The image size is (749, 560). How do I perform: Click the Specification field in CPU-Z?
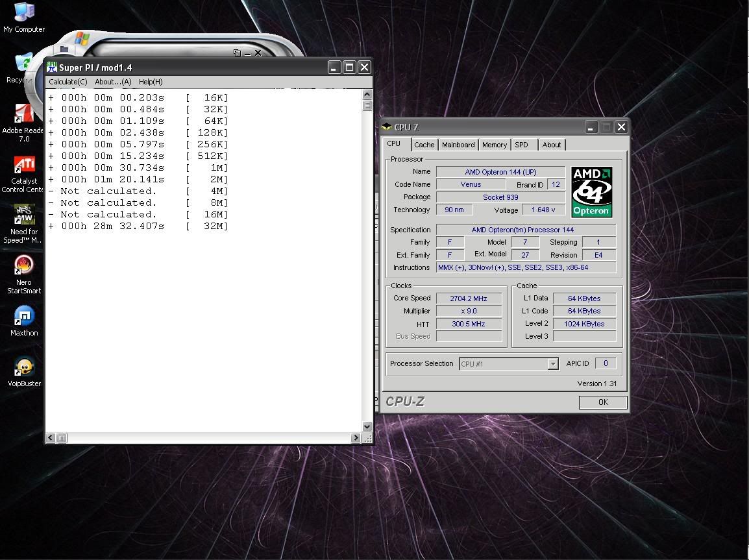click(526, 230)
